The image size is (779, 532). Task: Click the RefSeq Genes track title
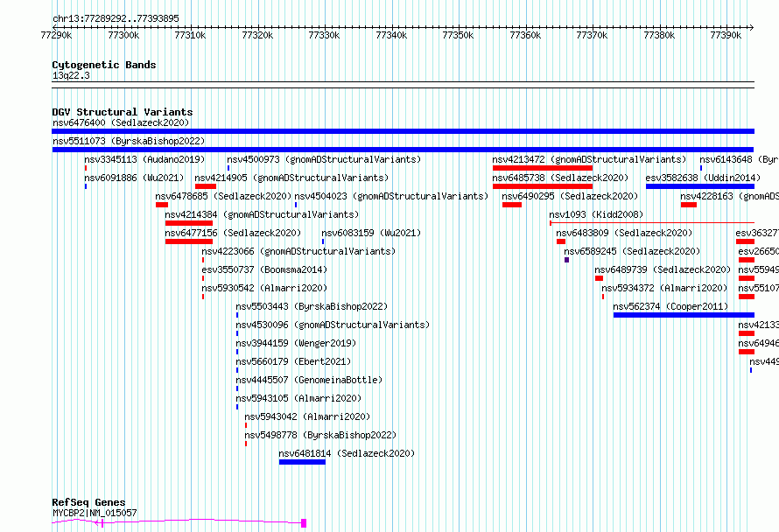pos(88,502)
